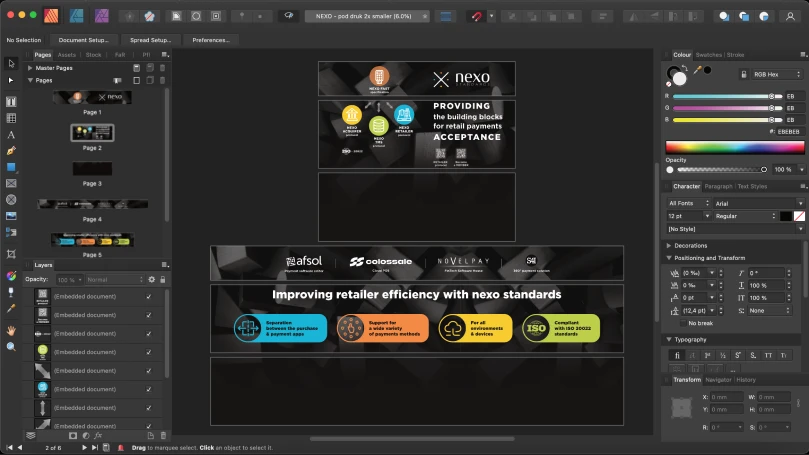Click the Document Setup button
The width and height of the screenshot is (809, 455).
point(85,40)
